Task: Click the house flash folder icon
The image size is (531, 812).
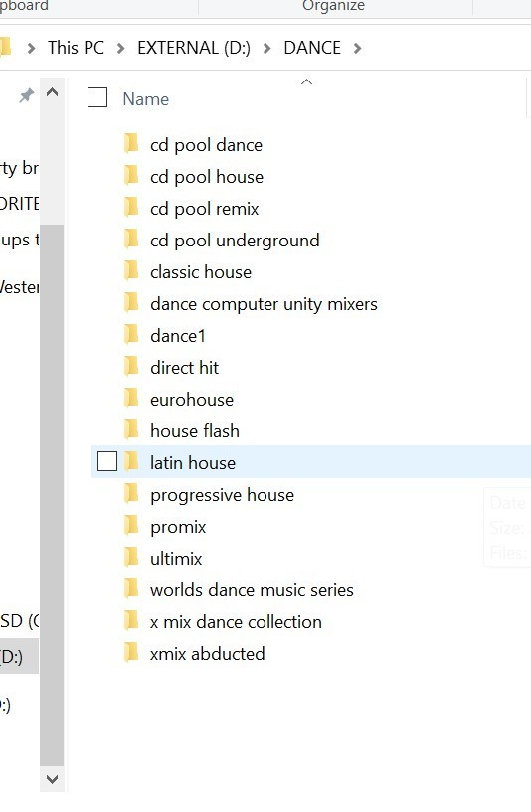Action: tap(131, 429)
